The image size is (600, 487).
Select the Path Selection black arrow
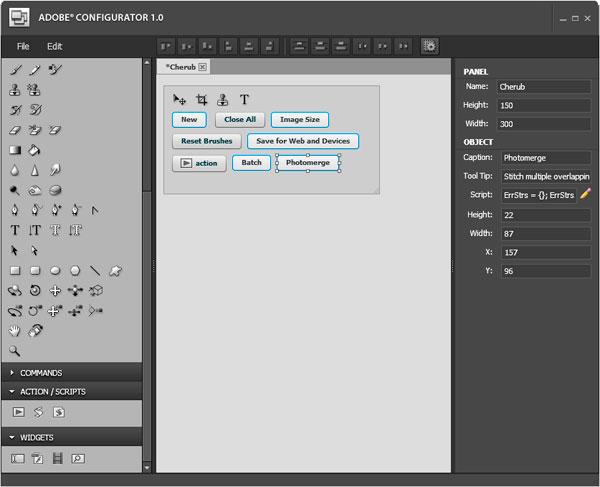14,250
